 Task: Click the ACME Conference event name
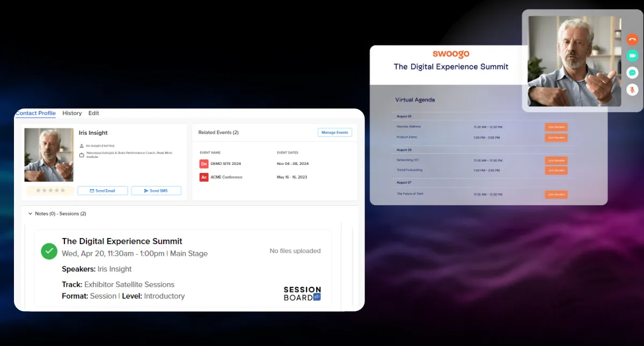point(226,177)
